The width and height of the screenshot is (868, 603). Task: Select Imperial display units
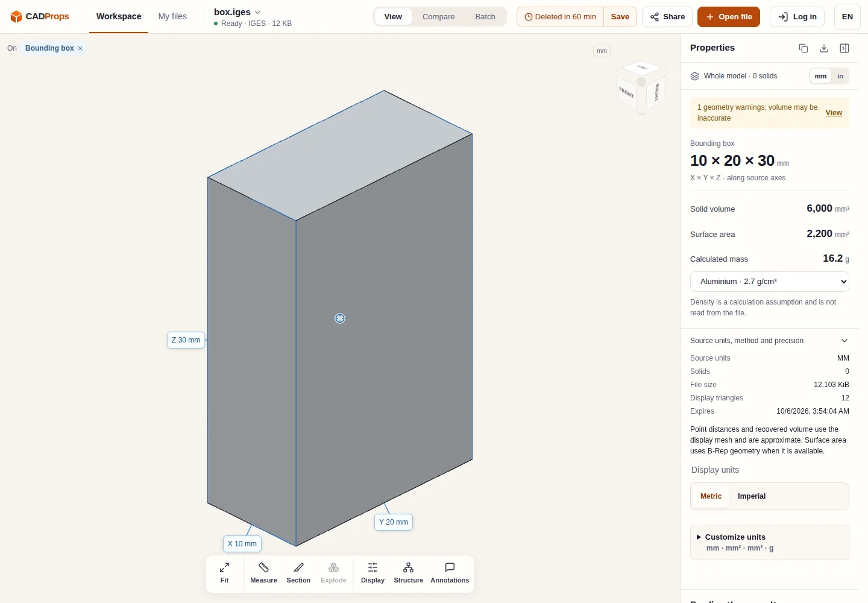(752, 496)
